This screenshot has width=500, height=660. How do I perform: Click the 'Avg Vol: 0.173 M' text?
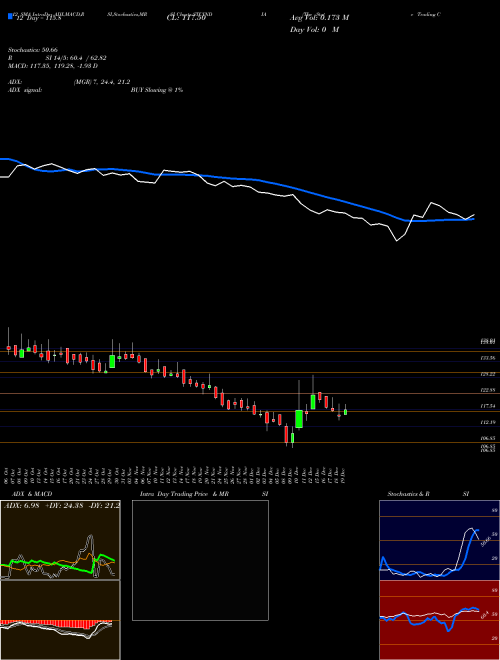click(319, 18)
